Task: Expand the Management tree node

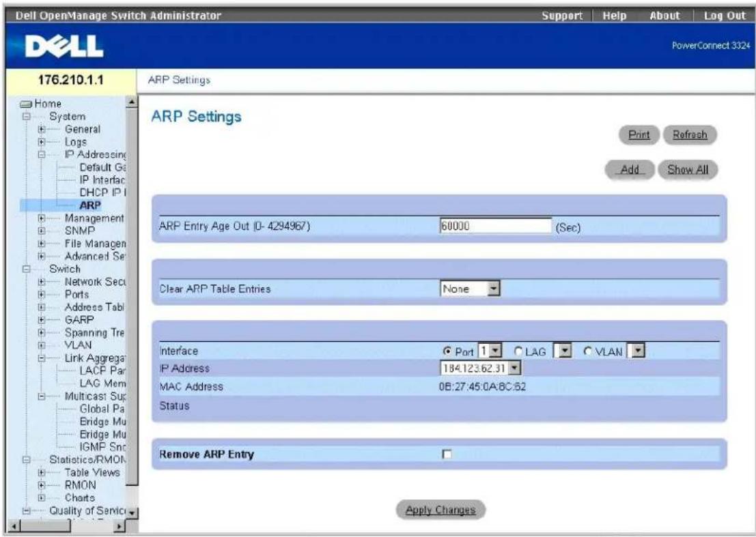Action: pos(42,218)
